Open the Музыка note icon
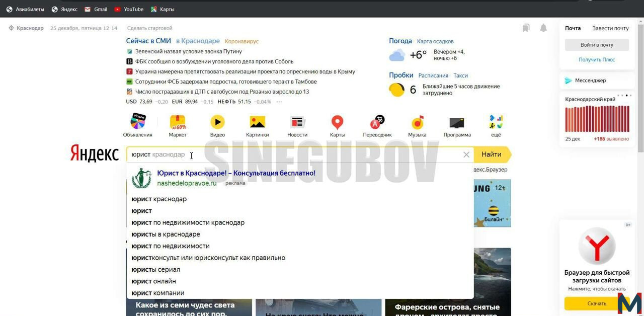Viewport: 644px width, 316px height. (x=417, y=122)
